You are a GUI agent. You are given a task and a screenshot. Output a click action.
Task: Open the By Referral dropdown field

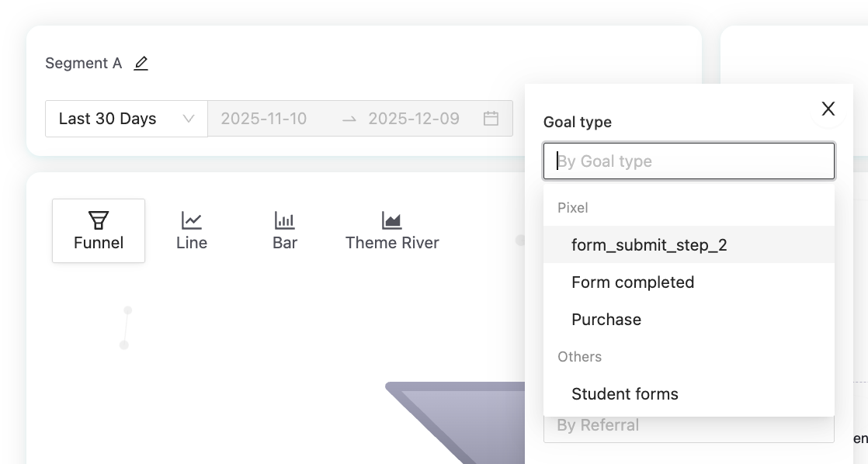pyautogui.click(x=689, y=426)
